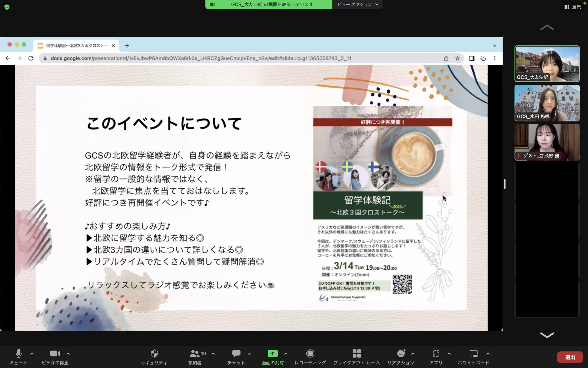This screenshot has width=588, height=368.
Task: Open the Reactions smiley icon
Action: coord(401,353)
